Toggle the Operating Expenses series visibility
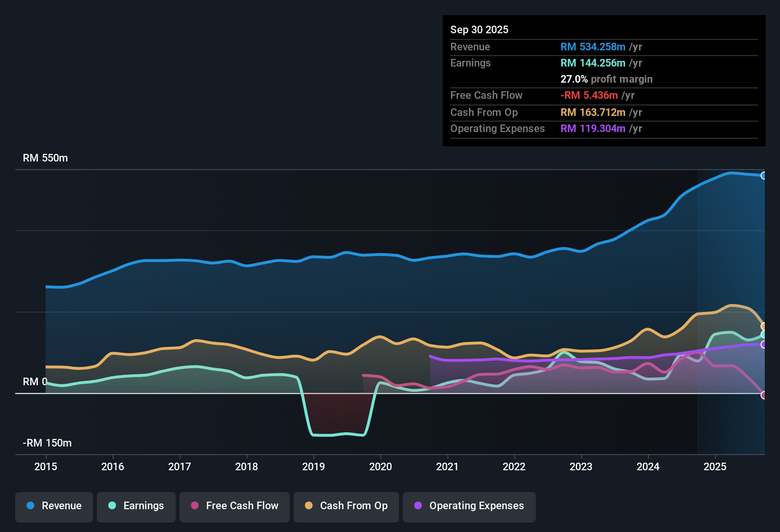Viewport: 780px width, 532px height. point(469,506)
